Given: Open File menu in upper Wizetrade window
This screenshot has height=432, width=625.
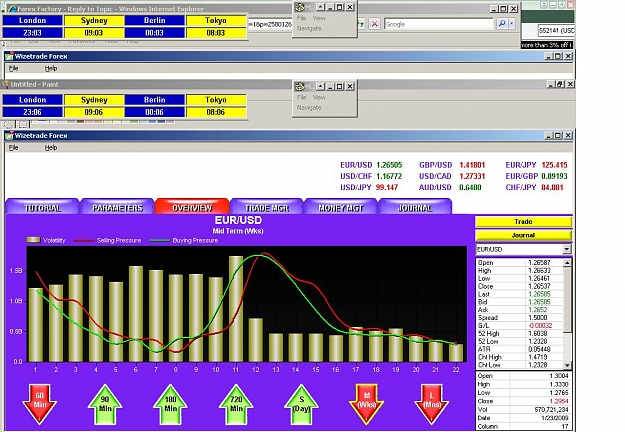Looking at the screenshot, I should coord(14,69).
